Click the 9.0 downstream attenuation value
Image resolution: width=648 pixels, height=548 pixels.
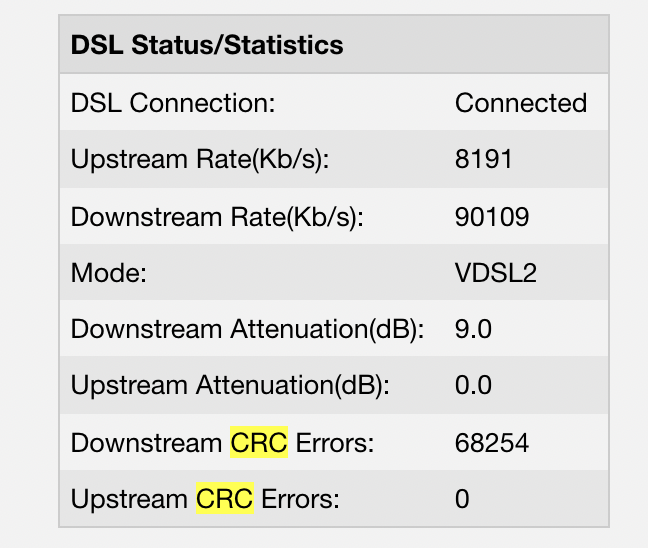coord(473,329)
